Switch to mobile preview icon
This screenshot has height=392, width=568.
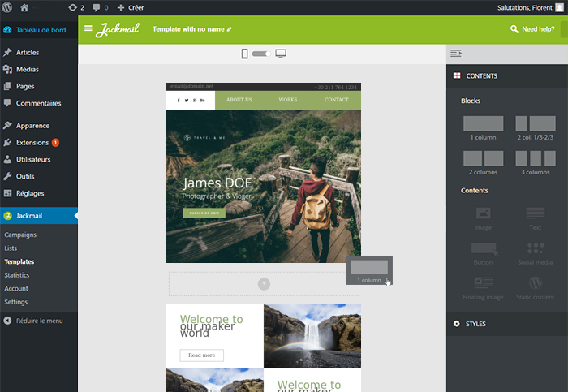(x=244, y=54)
